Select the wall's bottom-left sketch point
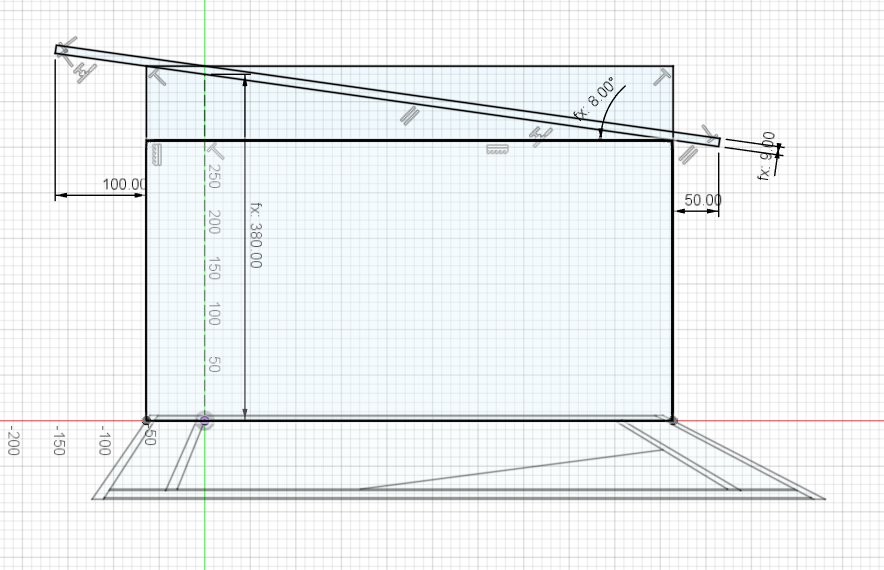 147,421
